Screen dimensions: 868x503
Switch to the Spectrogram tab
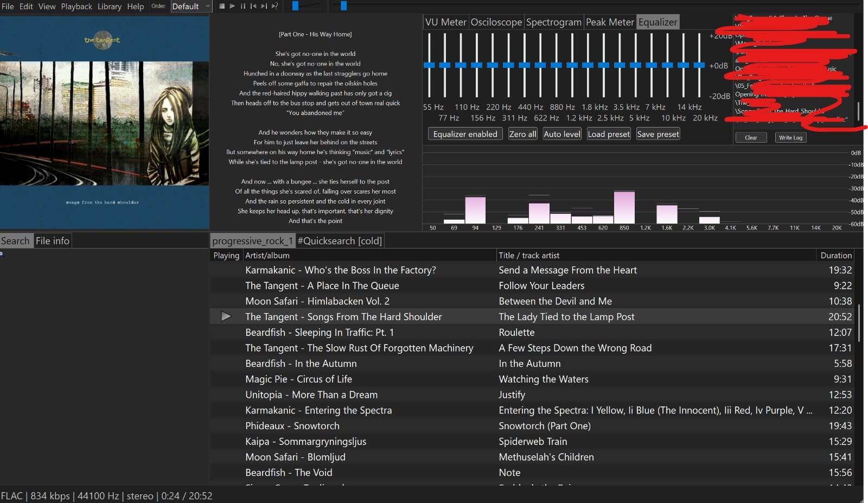(x=553, y=22)
